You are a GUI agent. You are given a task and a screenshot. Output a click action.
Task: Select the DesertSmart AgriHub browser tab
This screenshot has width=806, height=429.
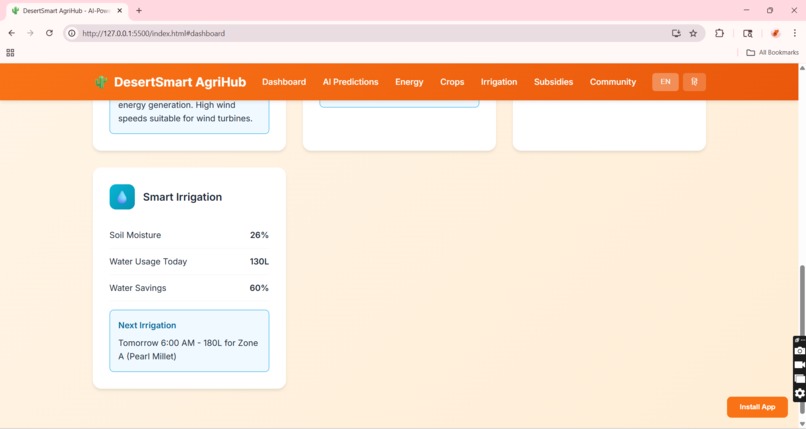(x=67, y=10)
